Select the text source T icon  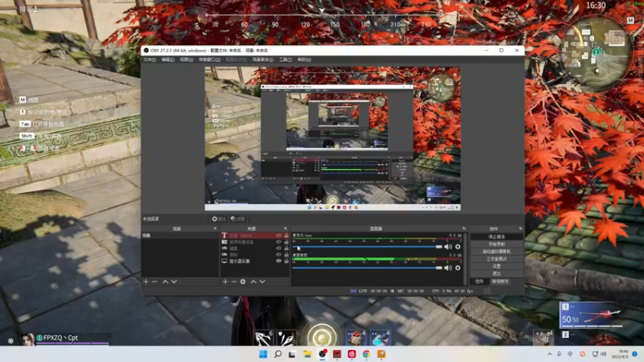225,236
